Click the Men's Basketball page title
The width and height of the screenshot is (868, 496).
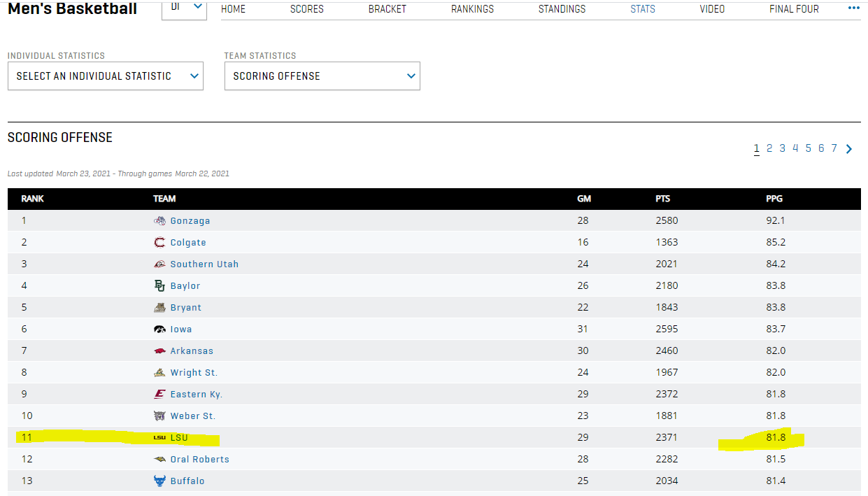click(x=73, y=8)
